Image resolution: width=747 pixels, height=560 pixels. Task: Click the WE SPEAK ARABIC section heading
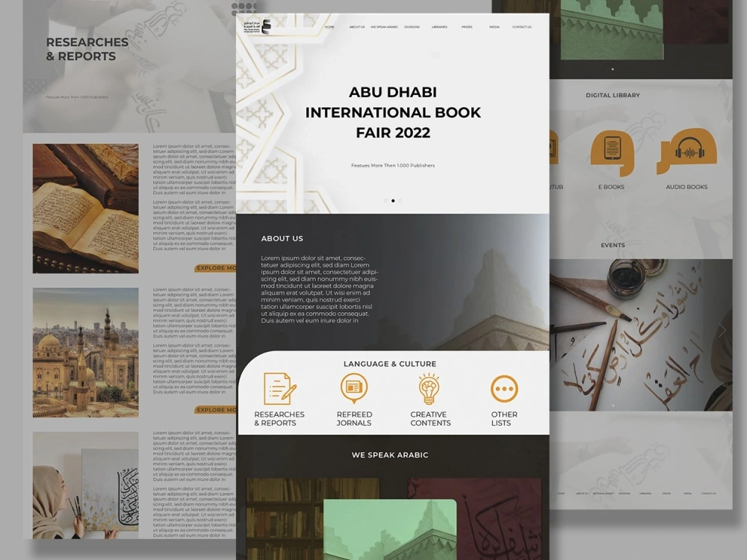[390, 455]
